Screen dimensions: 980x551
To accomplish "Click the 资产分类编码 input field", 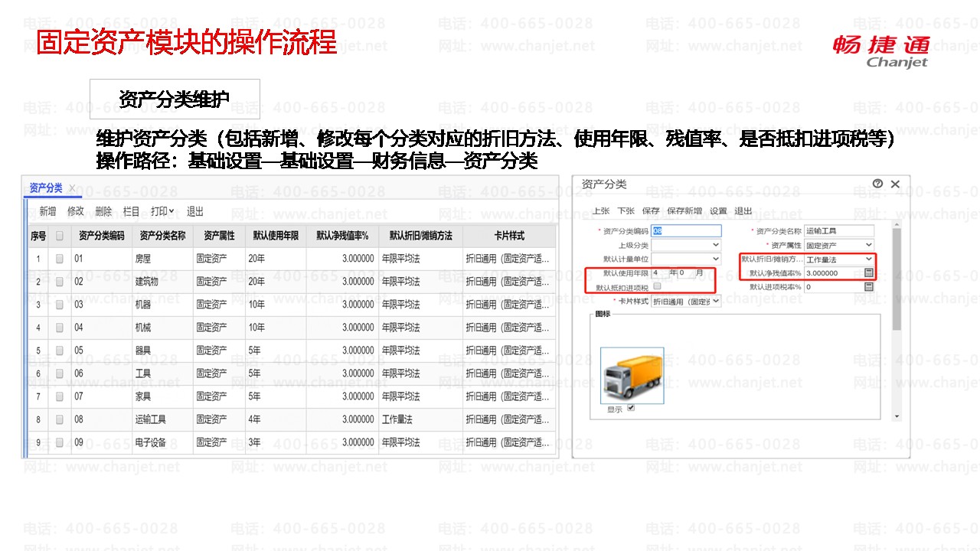I will 686,230.
